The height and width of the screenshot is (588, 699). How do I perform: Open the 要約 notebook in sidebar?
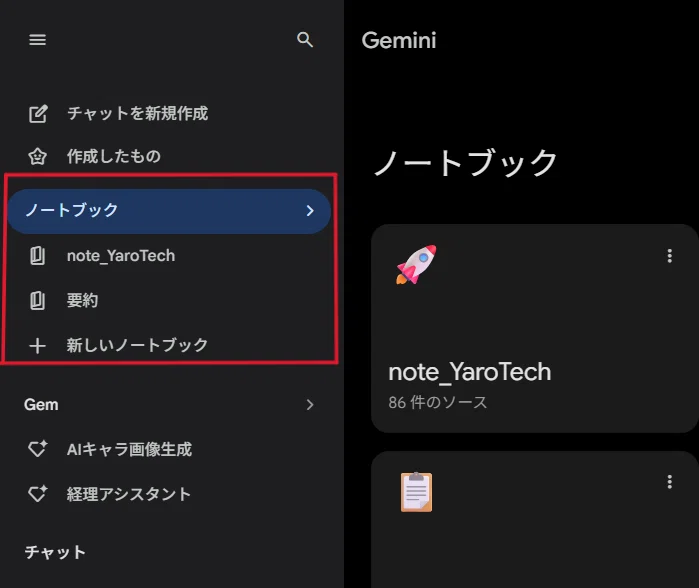pos(82,300)
